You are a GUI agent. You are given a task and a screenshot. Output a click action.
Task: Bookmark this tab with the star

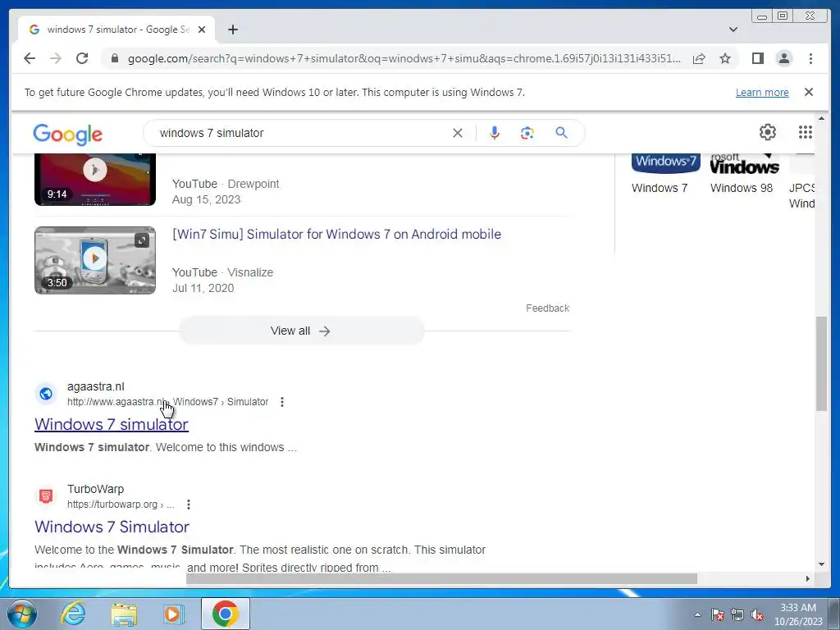coord(725,58)
